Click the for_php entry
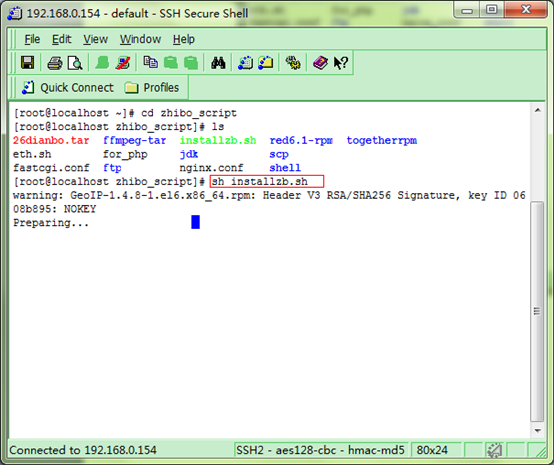 (x=125, y=154)
